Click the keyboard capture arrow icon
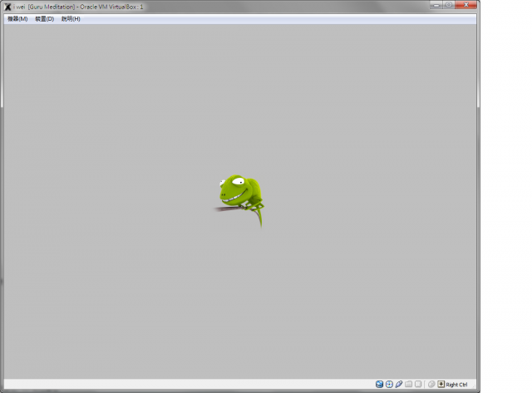This screenshot has width=532, height=393. coord(441,384)
